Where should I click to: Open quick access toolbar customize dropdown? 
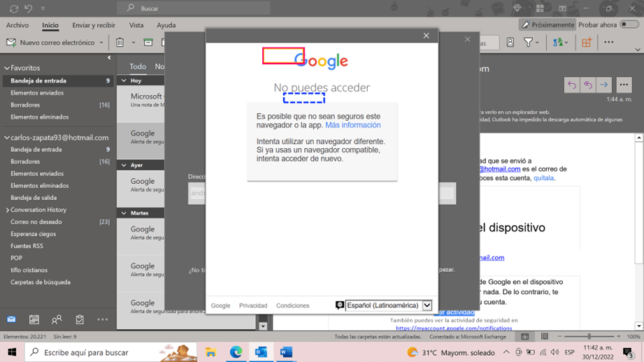coord(43,8)
